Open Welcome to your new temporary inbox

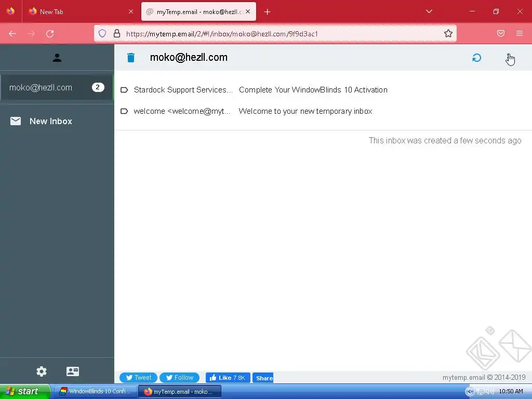point(305,111)
